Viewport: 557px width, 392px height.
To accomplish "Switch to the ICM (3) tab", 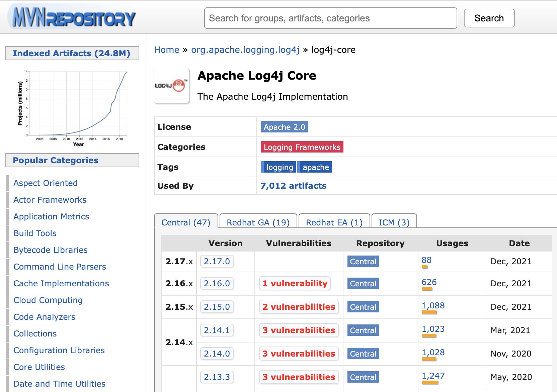I will (x=394, y=222).
